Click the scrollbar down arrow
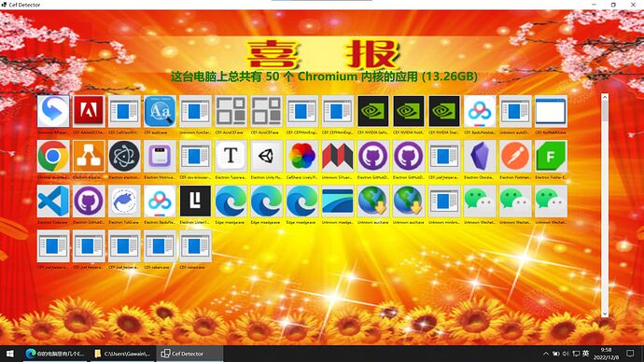The image size is (644, 362). click(605, 313)
